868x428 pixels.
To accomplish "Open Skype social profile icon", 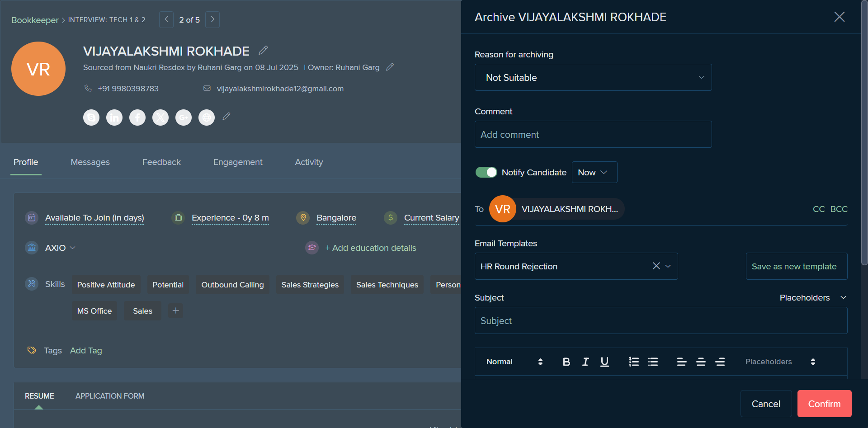I will pos(91,118).
